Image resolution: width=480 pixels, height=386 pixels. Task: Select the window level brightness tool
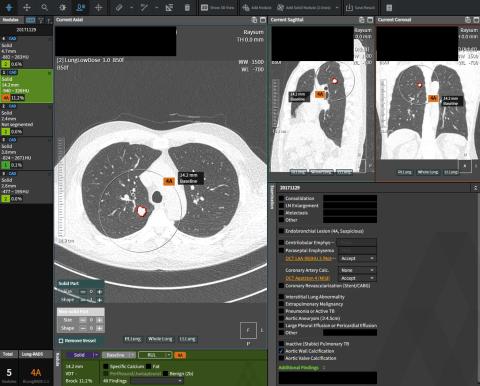(62, 7)
